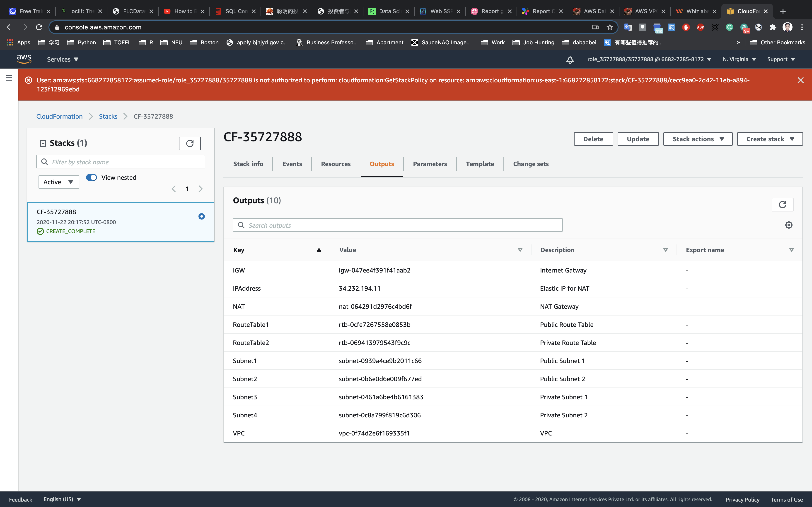Refresh the Outputs list

(782, 205)
